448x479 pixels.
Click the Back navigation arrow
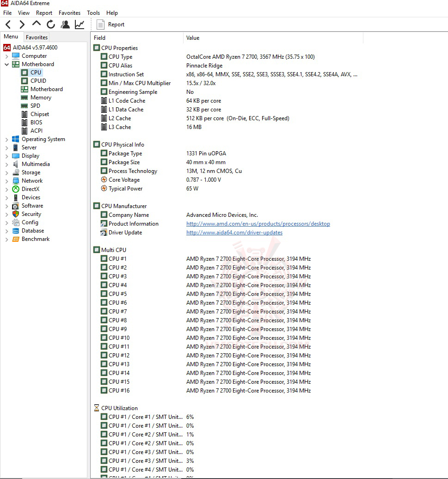(8, 25)
